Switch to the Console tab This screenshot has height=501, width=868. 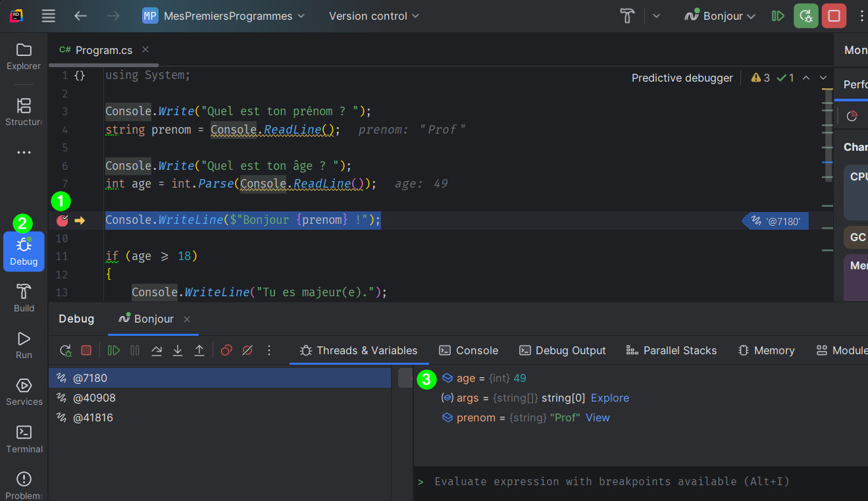(x=469, y=350)
